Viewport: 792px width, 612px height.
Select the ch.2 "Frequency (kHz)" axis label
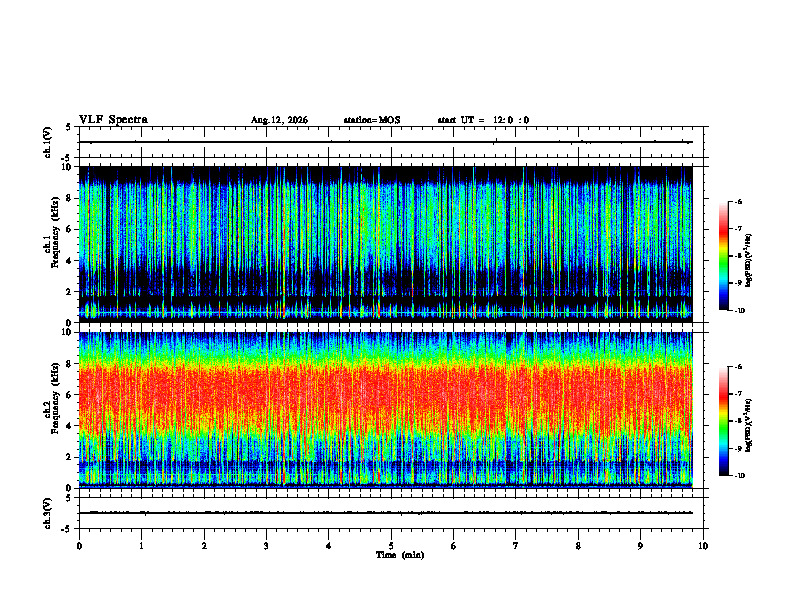tap(55, 398)
